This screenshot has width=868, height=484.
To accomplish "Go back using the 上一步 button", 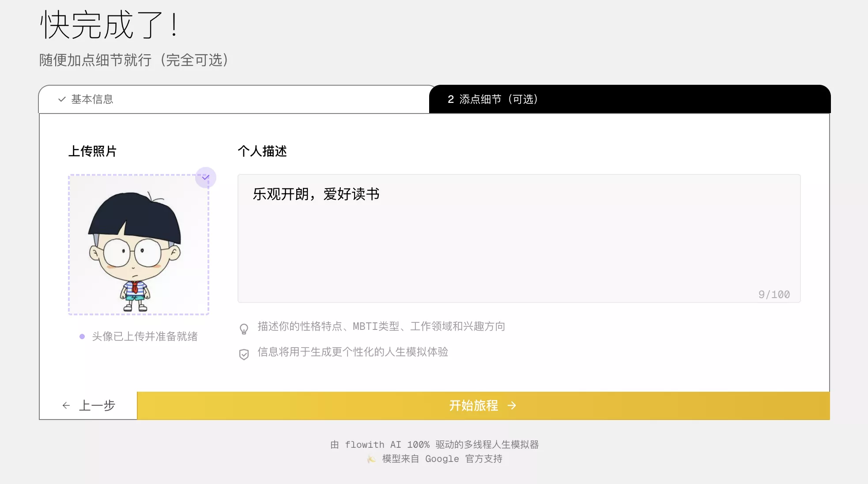I will (97, 405).
